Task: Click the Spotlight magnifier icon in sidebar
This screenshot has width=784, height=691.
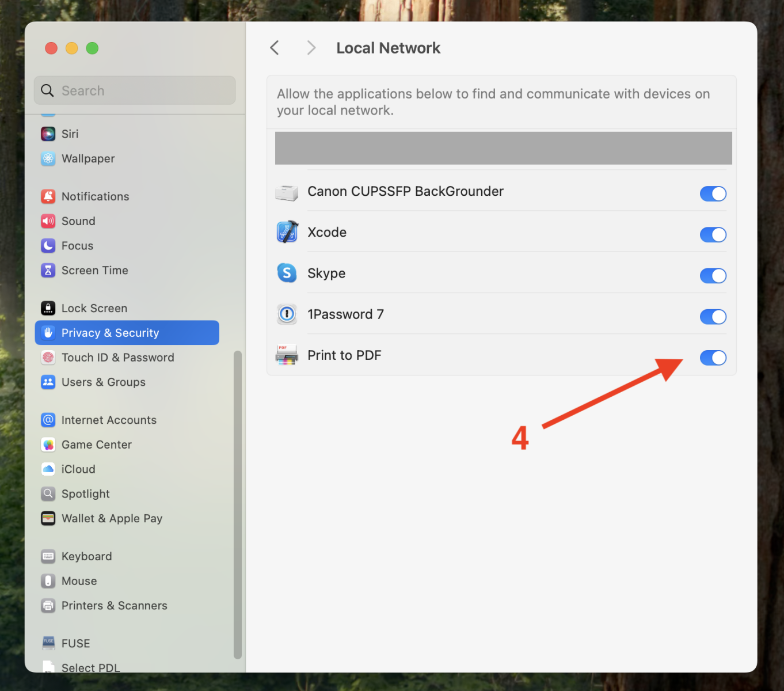Action: (x=48, y=494)
